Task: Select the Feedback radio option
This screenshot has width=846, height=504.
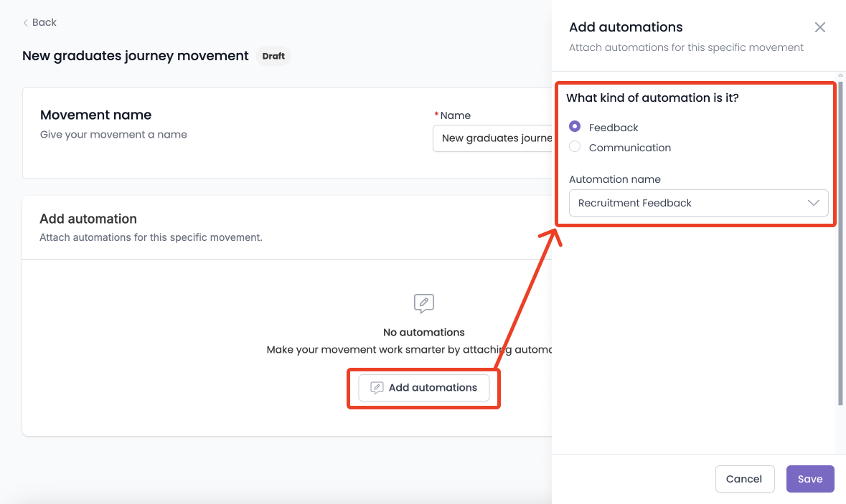Action: [x=575, y=126]
